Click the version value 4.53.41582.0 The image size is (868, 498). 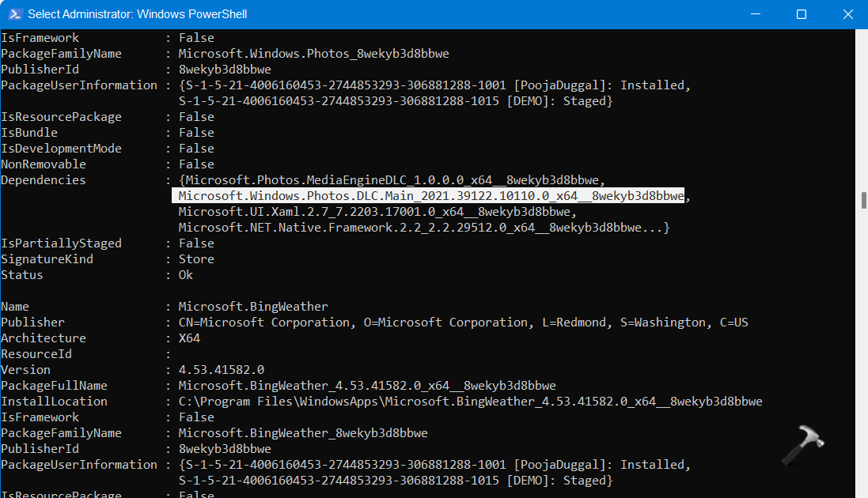click(x=222, y=370)
